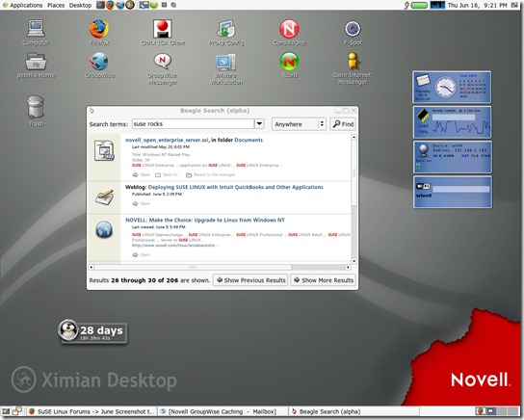The height and width of the screenshot is (420, 524).
Task: Open Deploying SUSE LINUX with Intuit QuickBooks link
Action: click(x=236, y=187)
